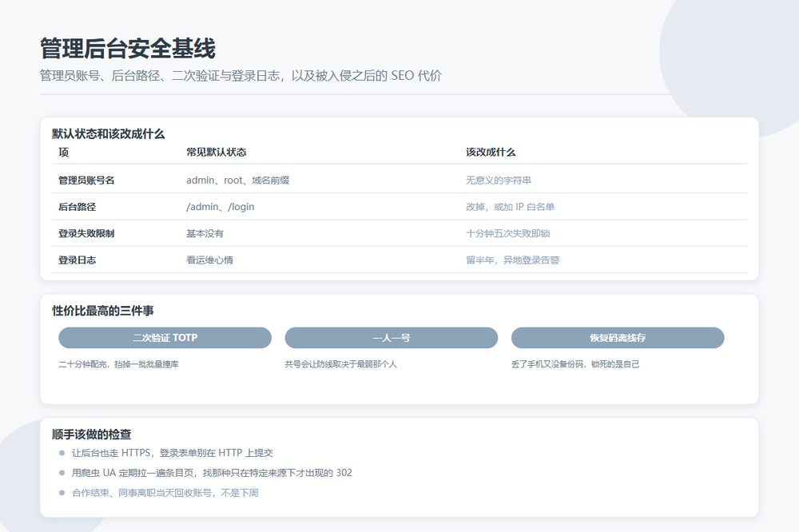
Task: Select the page title 管理后台安全基线
Action: click(x=128, y=49)
